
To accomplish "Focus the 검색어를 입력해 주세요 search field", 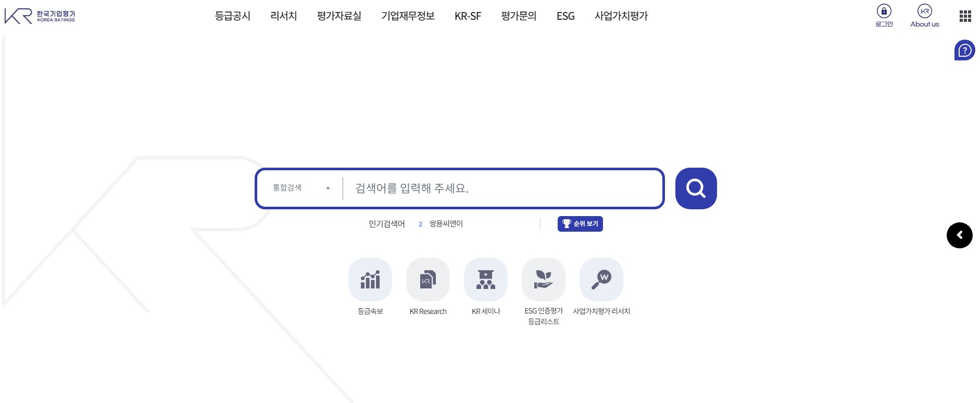I will (x=502, y=188).
